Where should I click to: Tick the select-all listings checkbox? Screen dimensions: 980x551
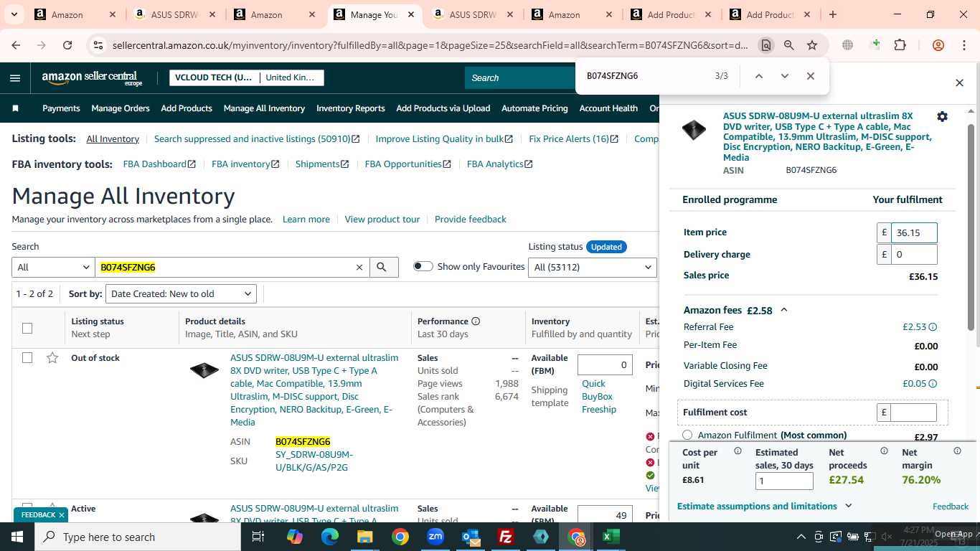pos(27,329)
